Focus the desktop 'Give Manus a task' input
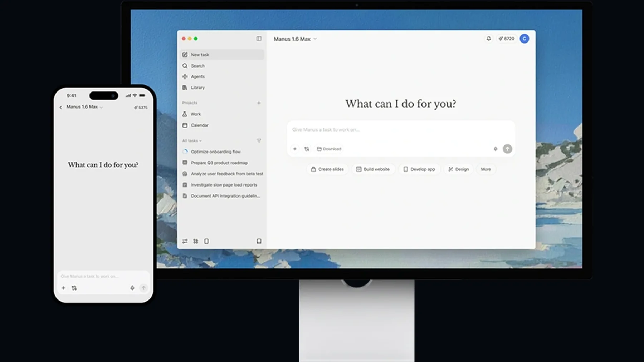Screen dimensions: 644x362 pos(401,130)
